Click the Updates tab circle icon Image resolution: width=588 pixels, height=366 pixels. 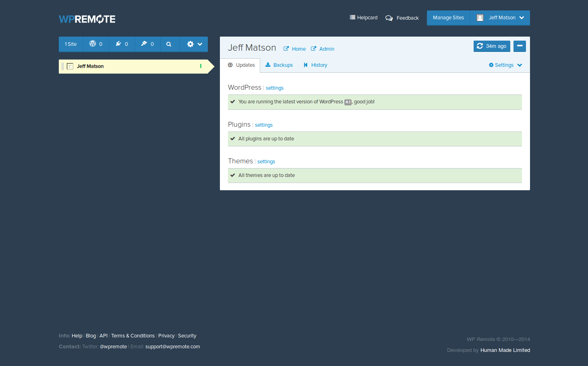[230, 65]
